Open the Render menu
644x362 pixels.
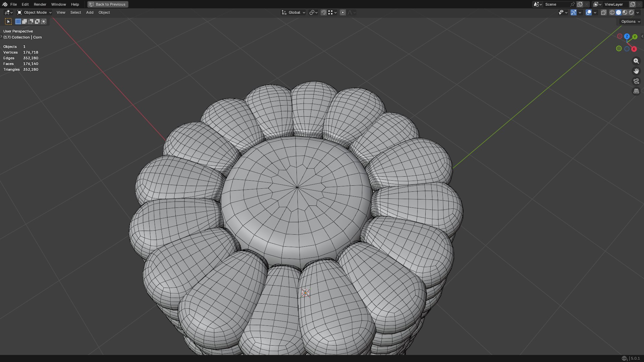tap(40, 4)
